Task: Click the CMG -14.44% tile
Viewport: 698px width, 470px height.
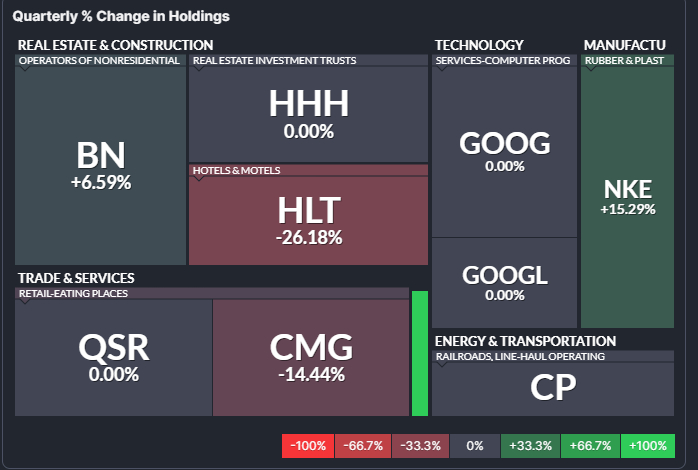Action: point(311,357)
